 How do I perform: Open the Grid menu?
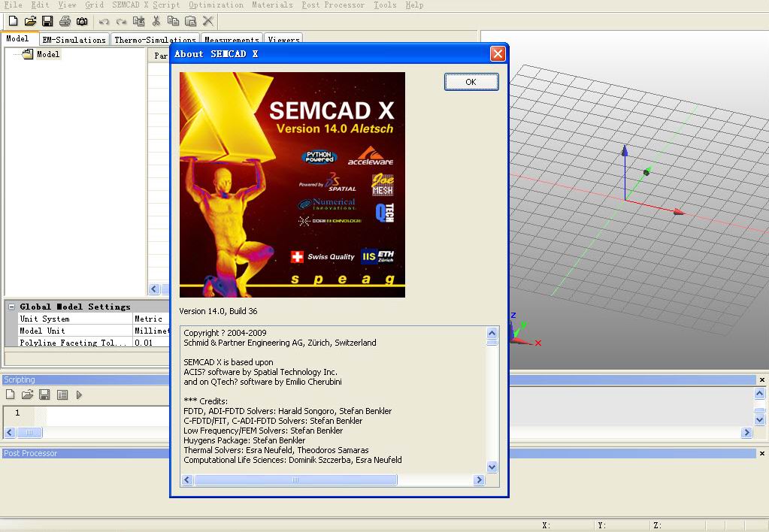click(x=94, y=5)
